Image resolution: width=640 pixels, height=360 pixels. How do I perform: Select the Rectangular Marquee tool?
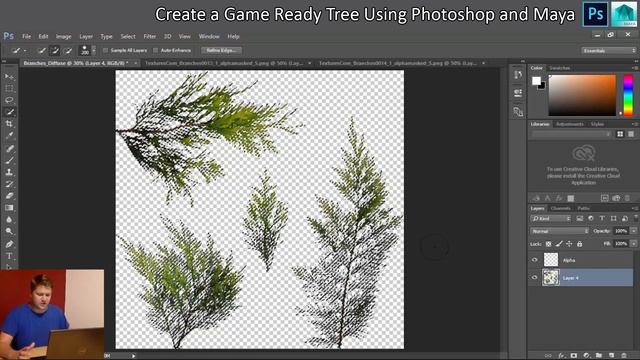point(9,88)
